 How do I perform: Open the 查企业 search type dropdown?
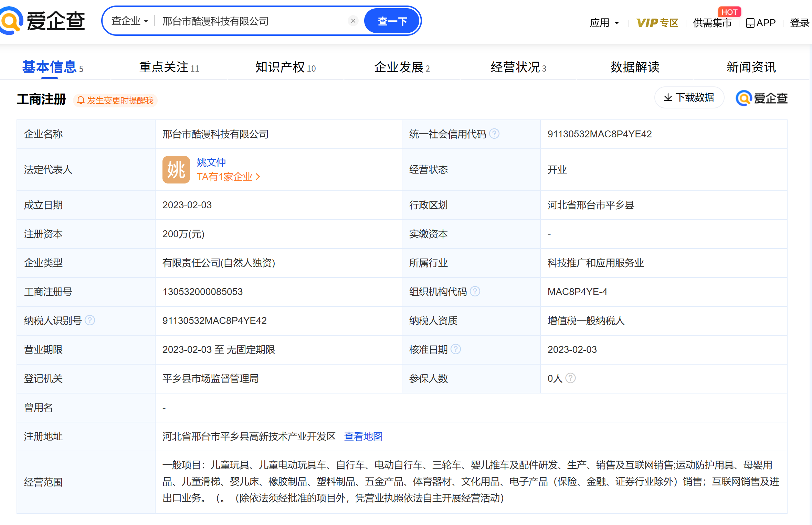[x=129, y=21]
